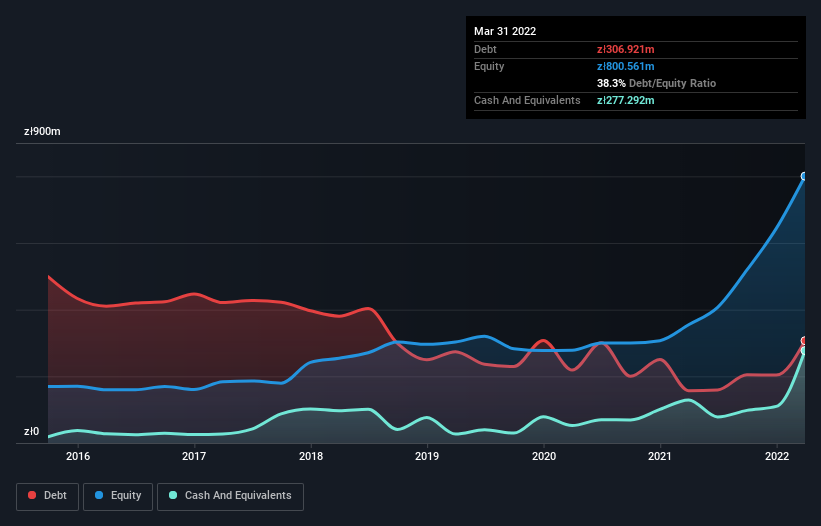Click the zł306.921m debt value
This screenshot has height=526, width=821.
point(626,49)
